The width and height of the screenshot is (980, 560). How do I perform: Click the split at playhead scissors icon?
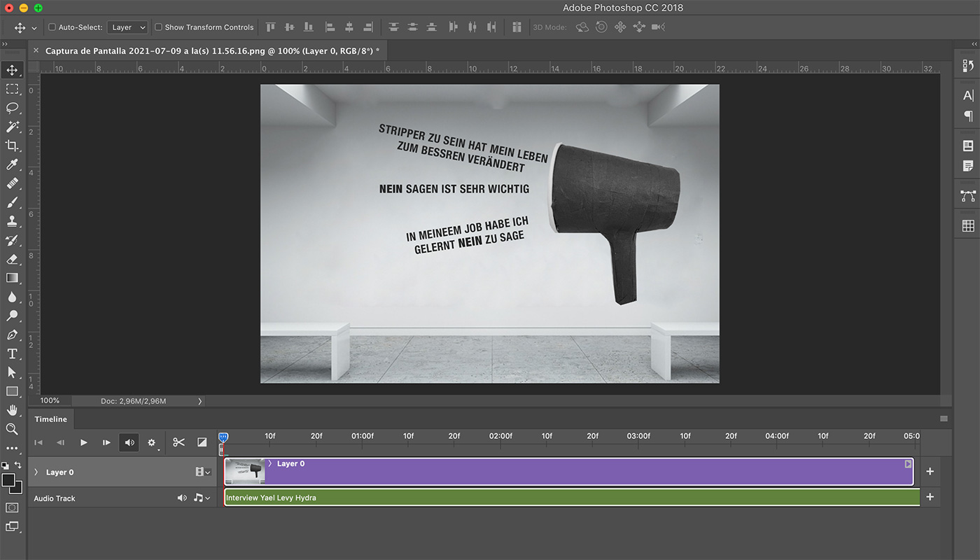pos(178,442)
